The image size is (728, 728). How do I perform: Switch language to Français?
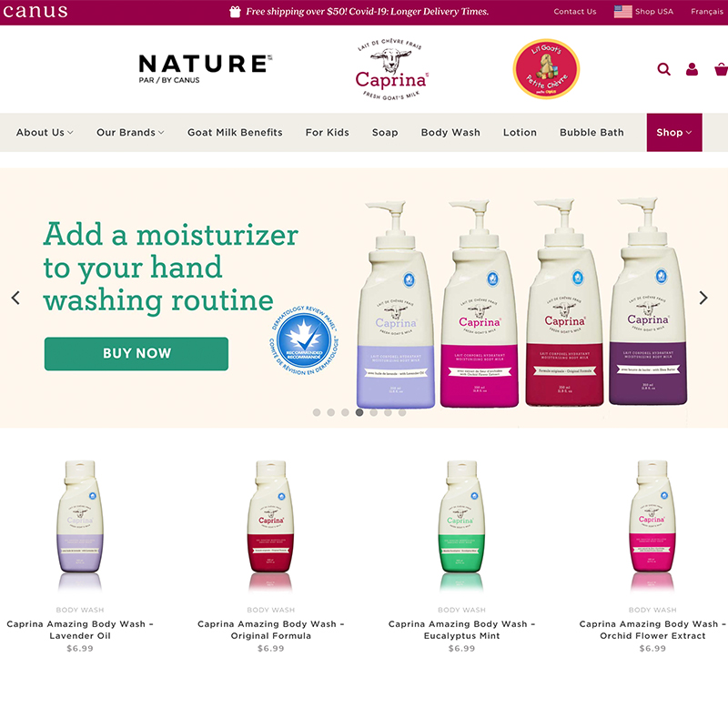coord(707,12)
